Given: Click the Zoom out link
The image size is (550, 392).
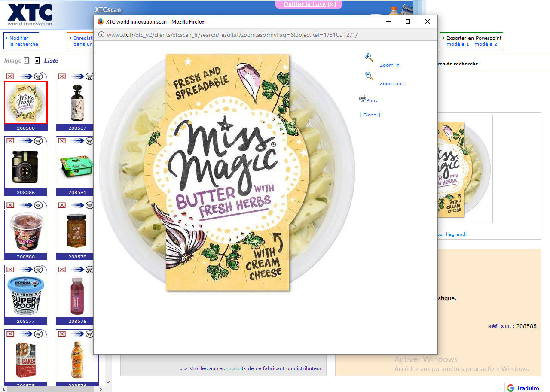Looking at the screenshot, I should [391, 84].
